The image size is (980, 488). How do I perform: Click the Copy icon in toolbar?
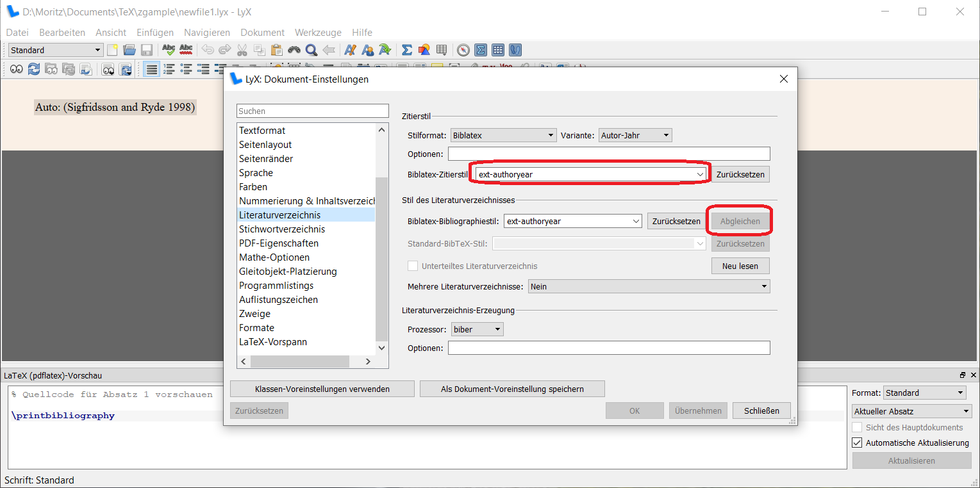(260, 50)
